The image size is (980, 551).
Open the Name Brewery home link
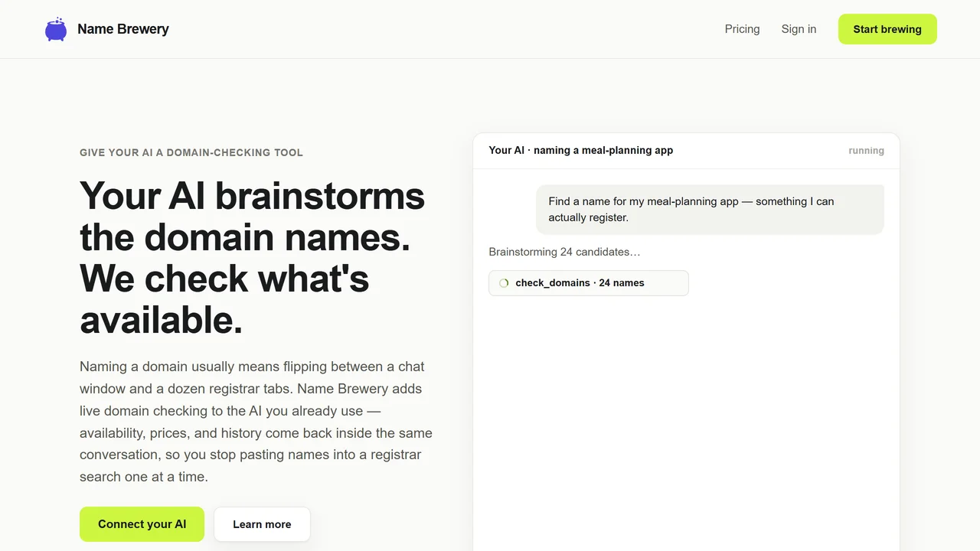click(106, 29)
